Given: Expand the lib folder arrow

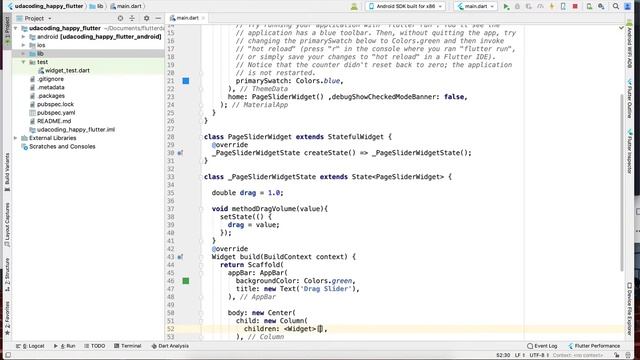Looking at the screenshot, I should pyautogui.click(x=24, y=54).
